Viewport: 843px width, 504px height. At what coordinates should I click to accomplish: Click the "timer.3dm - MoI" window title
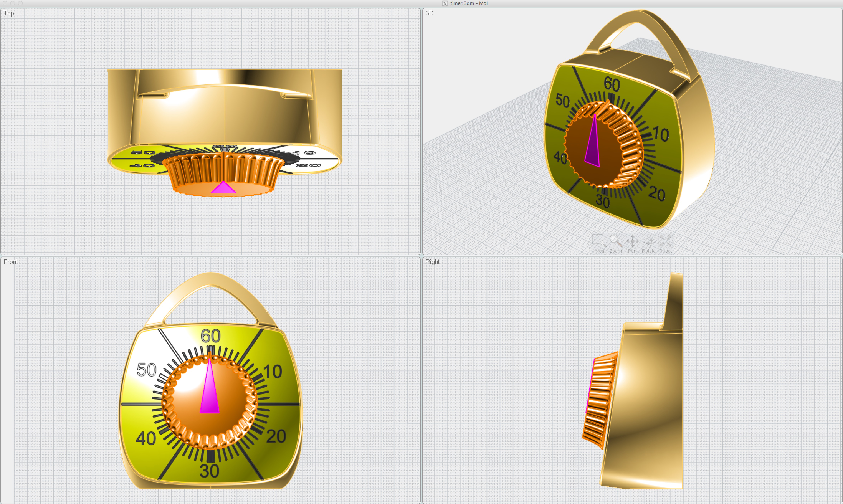pos(469,3)
